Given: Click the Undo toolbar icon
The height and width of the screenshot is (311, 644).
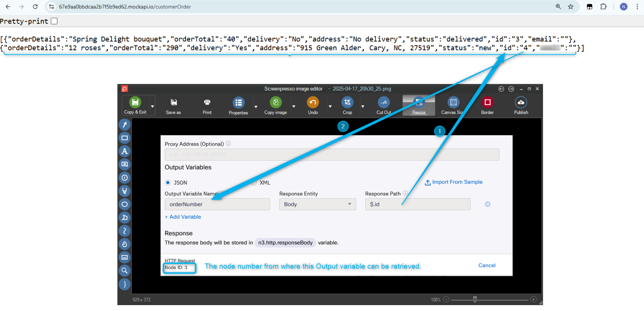Looking at the screenshot, I should pyautogui.click(x=313, y=103).
